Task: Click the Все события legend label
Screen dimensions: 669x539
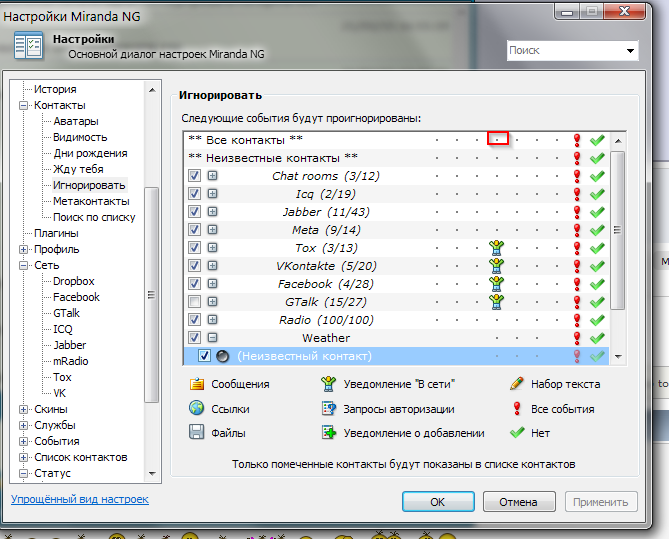Action: [562, 409]
